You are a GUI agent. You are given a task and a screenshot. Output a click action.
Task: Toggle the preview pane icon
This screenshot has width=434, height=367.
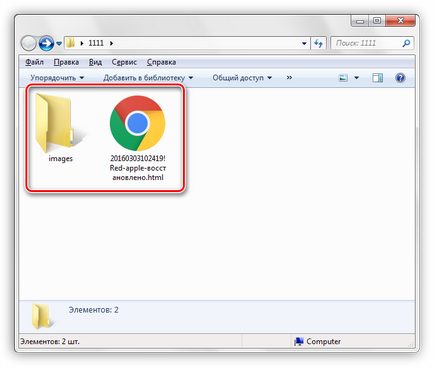(377, 78)
